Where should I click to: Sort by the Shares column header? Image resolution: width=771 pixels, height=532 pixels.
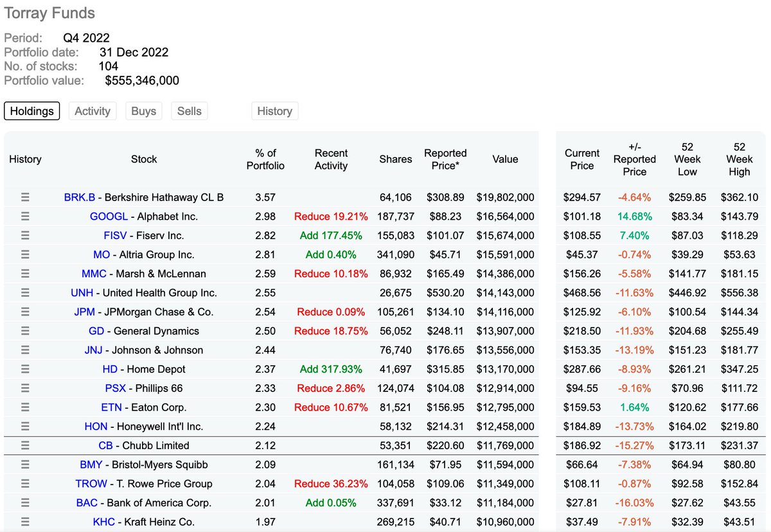point(396,159)
